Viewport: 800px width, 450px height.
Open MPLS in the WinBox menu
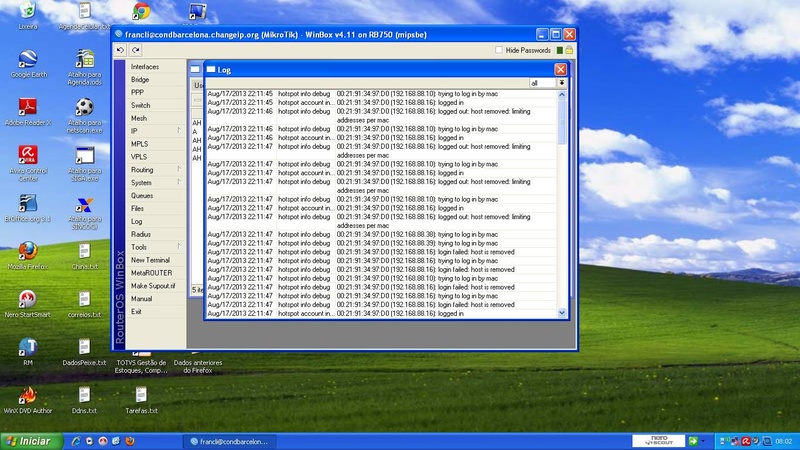139,144
